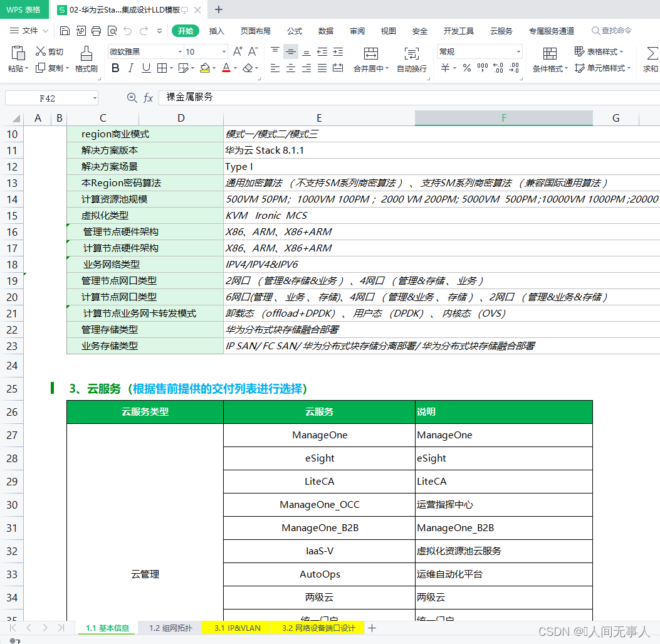Redo the last undone action
660x644 pixels.
click(x=144, y=31)
